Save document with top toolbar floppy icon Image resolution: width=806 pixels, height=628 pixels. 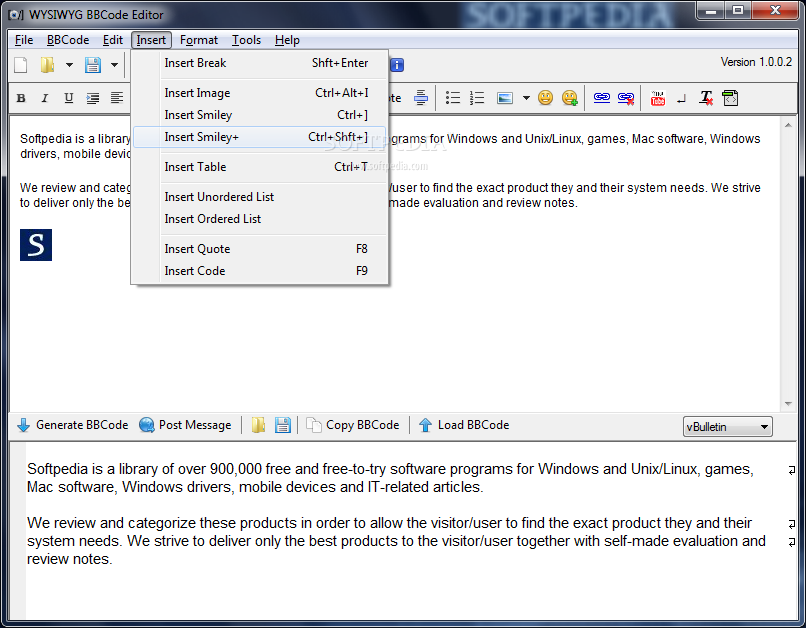(93, 65)
